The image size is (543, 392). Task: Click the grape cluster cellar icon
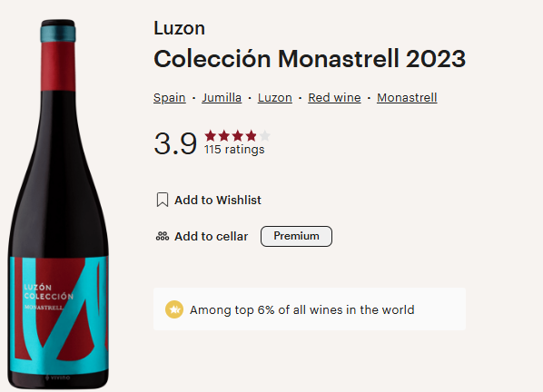pos(163,236)
